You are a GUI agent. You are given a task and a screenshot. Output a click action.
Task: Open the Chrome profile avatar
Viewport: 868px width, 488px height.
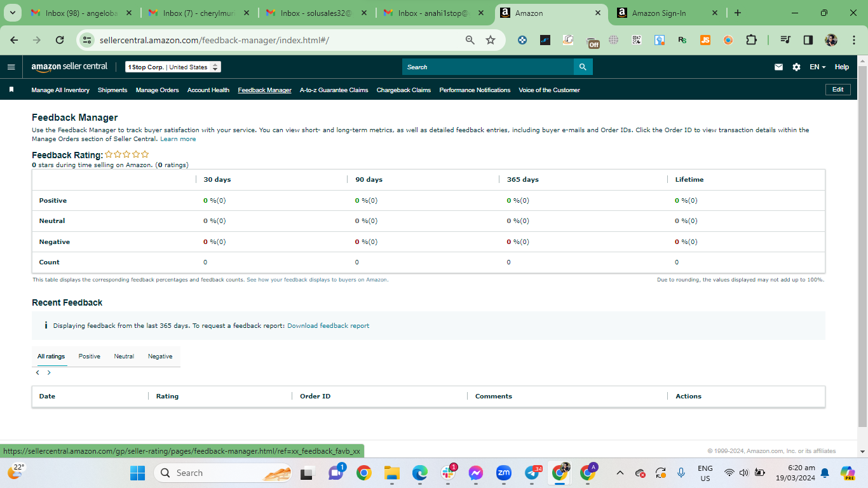click(x=831, y=40)
